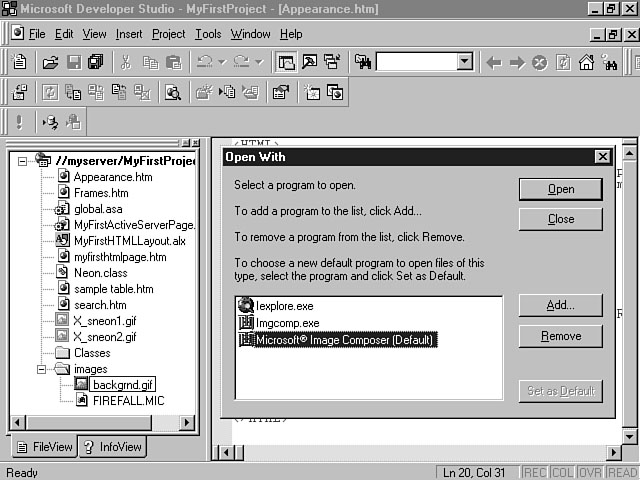Click the Save All toolbar icon

point(95,62)
